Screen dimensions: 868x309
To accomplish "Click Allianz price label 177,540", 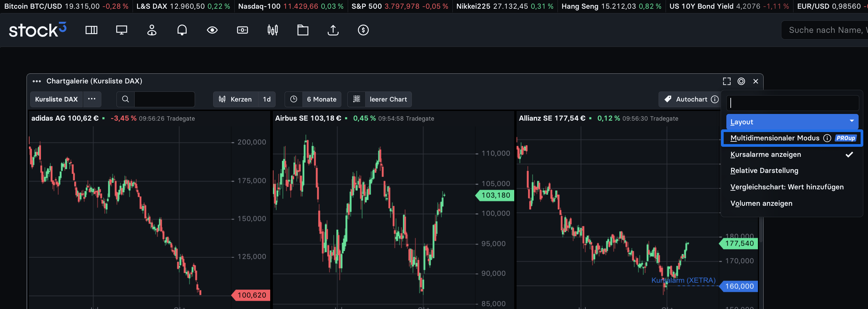I will (x=739, y=243).
